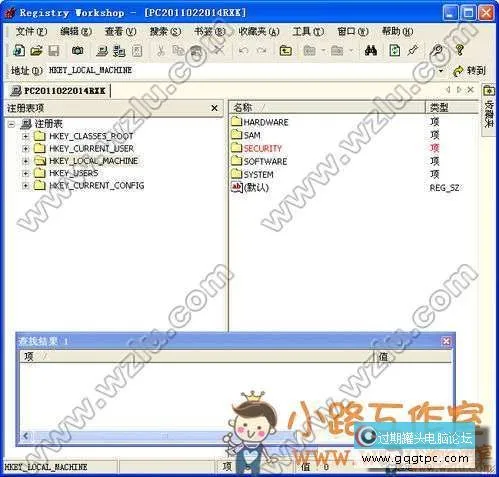Click the redo arrow icon

[x=262, y=51]
